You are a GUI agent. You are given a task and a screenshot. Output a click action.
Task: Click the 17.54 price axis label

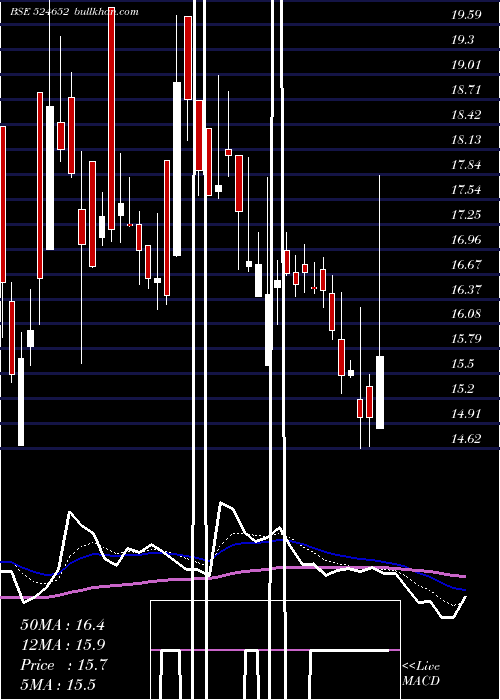click(466, 190)
